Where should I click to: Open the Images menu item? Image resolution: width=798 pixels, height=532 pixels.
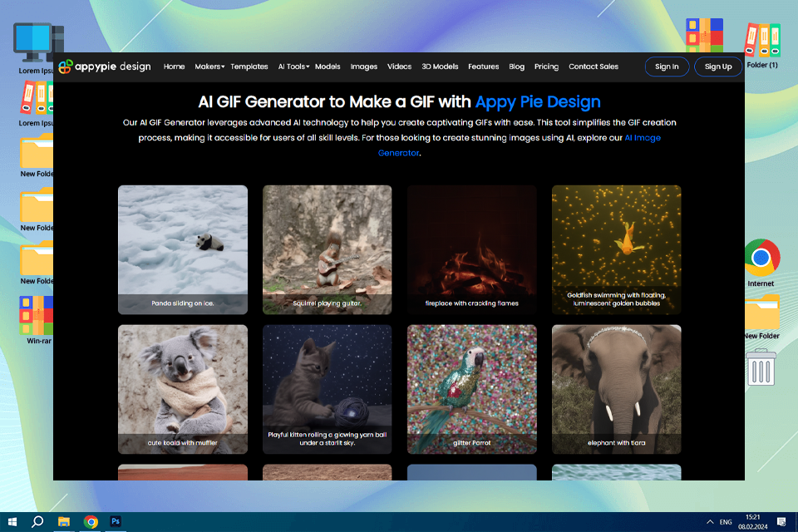[364, 66]
